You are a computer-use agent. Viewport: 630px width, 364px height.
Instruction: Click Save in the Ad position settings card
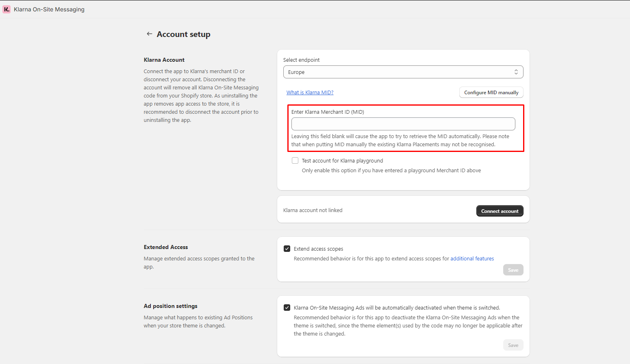[x=513, y=345]
